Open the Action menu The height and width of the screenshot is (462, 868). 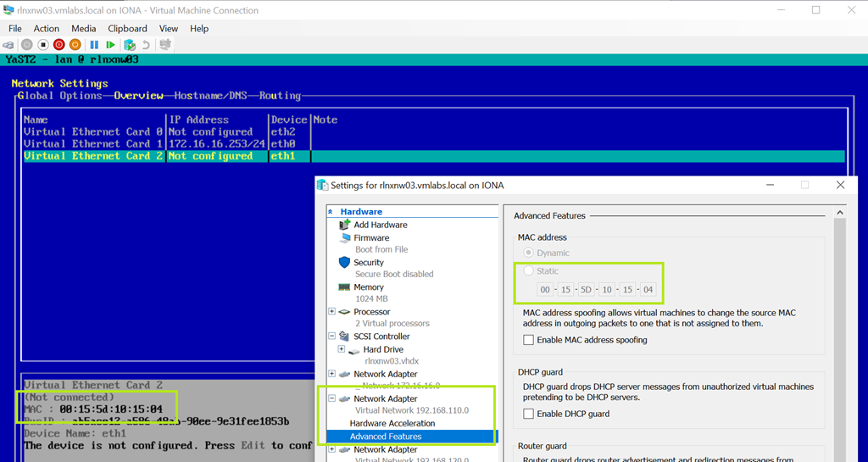tap(47, 29)
